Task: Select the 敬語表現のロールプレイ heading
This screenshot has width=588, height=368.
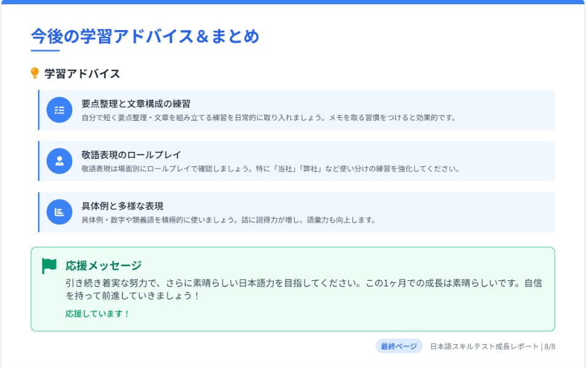Action: click(x=131, y=155)
